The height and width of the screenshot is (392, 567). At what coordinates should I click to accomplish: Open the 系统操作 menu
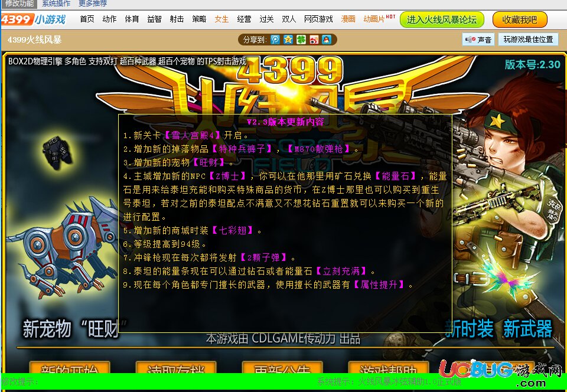[x=57, y=4]
